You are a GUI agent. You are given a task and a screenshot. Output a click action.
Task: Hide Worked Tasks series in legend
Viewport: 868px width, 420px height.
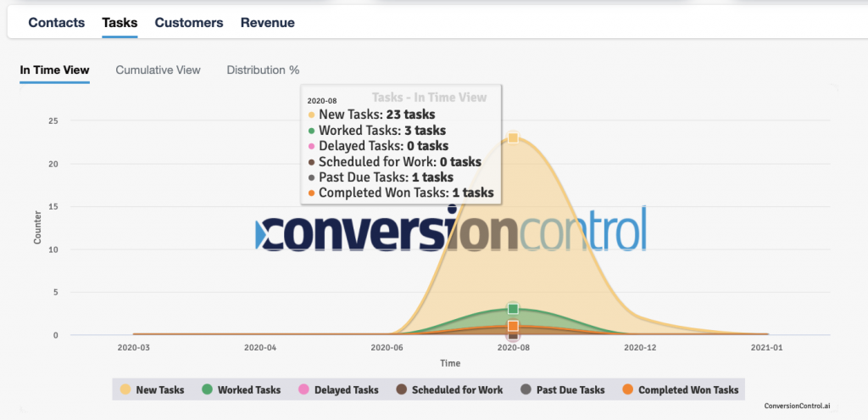(x=248, y=390)
